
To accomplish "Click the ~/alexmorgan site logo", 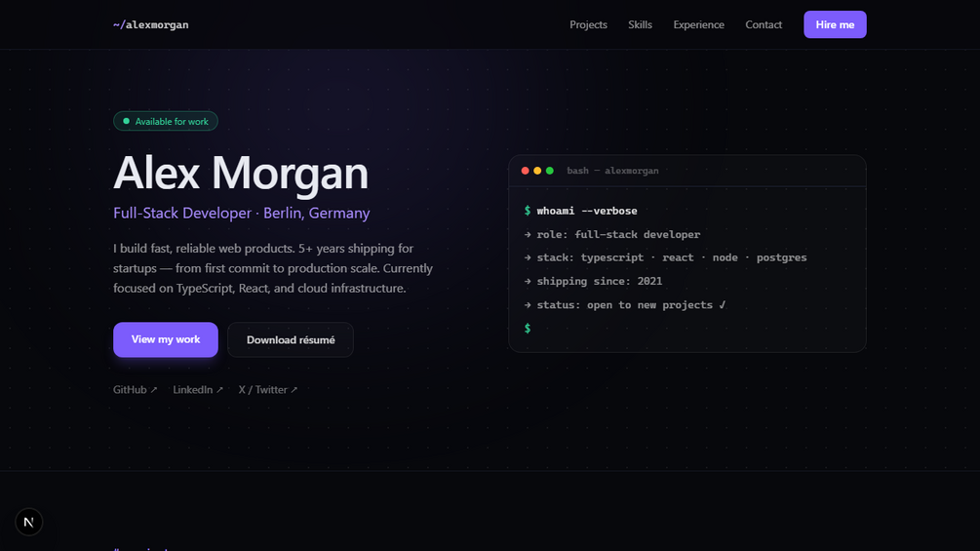I will click(150, 25).
